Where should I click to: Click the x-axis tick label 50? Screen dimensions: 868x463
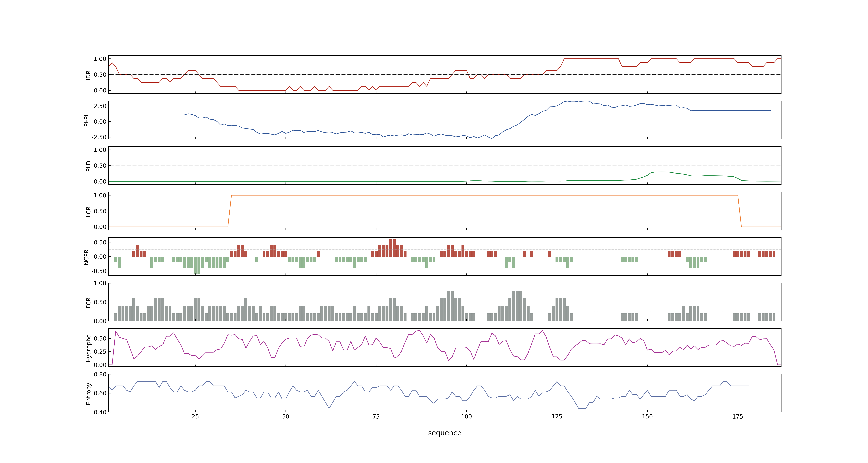click(x=285, y=416)
